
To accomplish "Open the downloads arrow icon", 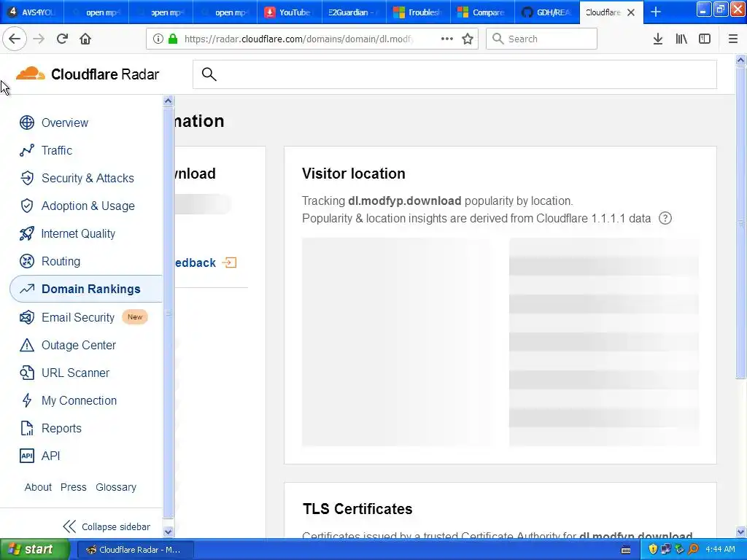I will tap(658, 39).
